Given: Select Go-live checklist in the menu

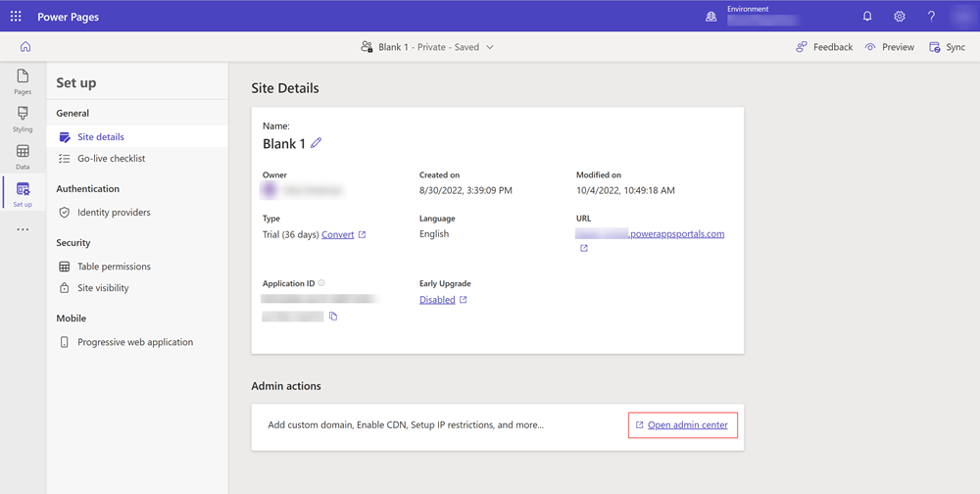Looking at the screenshot, I should [111, 159].
